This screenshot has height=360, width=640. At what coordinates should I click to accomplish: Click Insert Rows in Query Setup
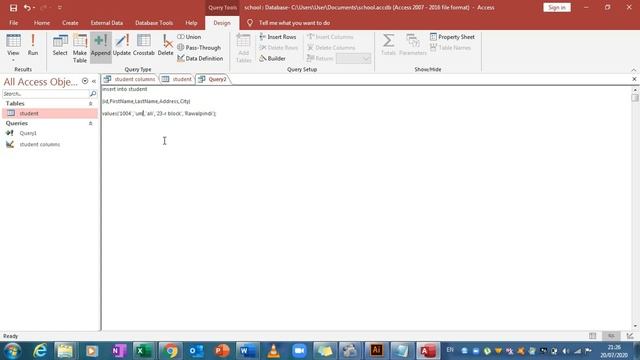[278, 37]
